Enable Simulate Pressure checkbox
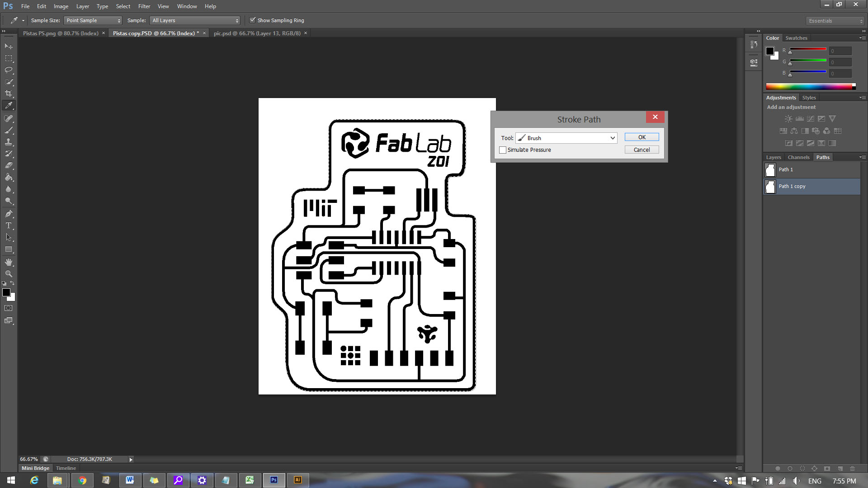The image size is (868, 488). 503,150
